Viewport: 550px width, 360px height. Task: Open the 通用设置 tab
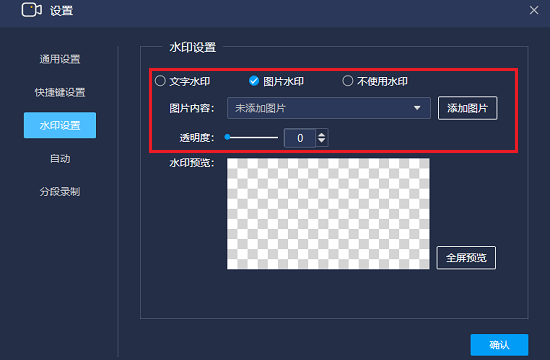[60, 59]
